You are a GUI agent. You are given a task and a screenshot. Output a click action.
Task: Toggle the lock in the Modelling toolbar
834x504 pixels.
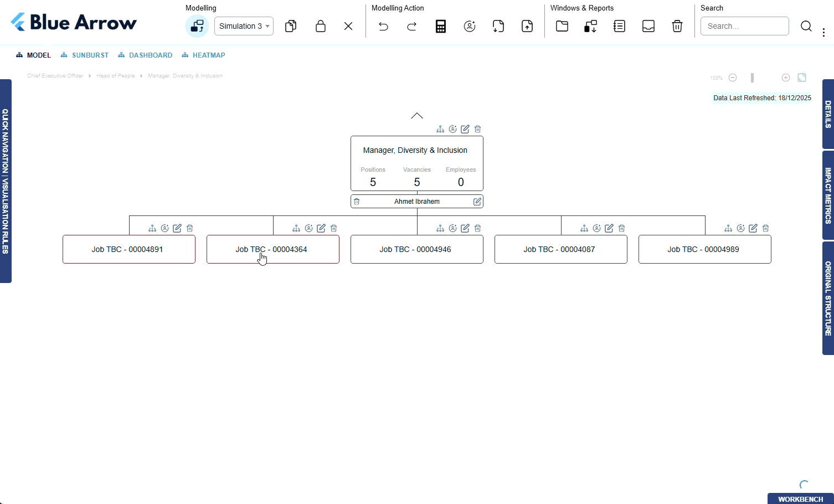(321, 26)
